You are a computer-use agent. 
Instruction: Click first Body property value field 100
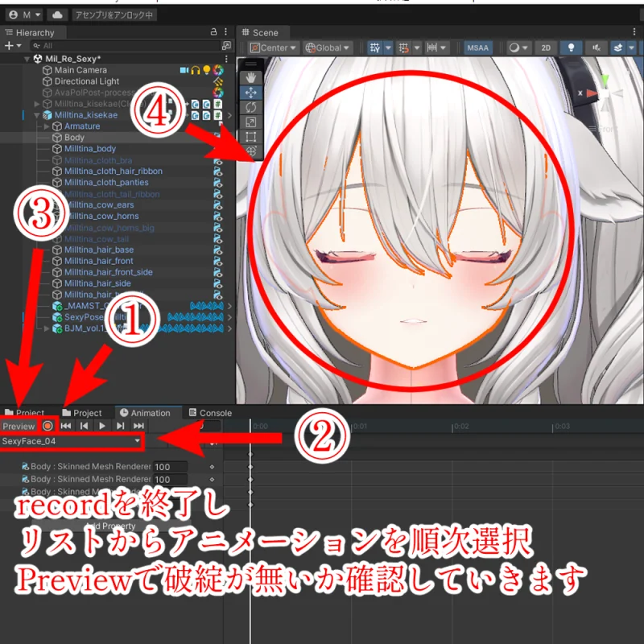(170, 467)
